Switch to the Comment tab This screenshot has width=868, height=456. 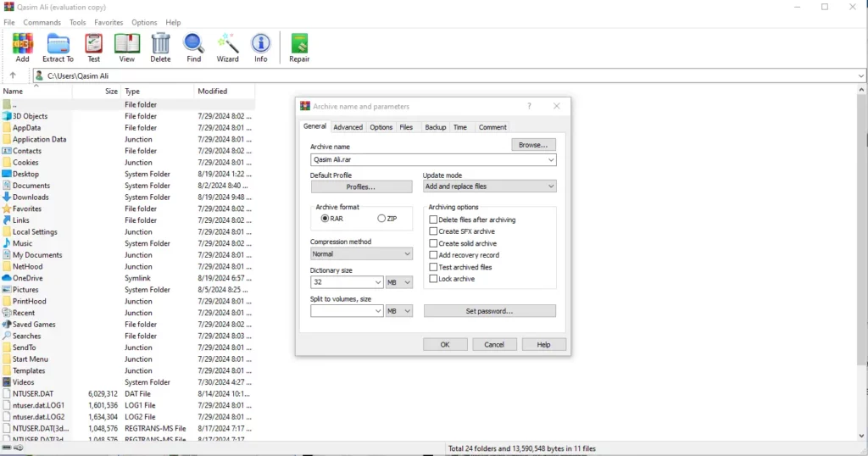click(x=492, y=127)
